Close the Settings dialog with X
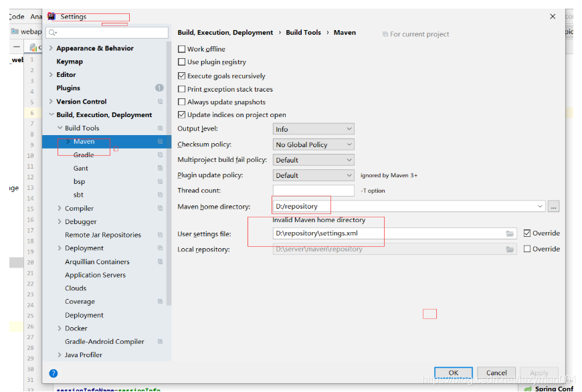 click(553, 16)
